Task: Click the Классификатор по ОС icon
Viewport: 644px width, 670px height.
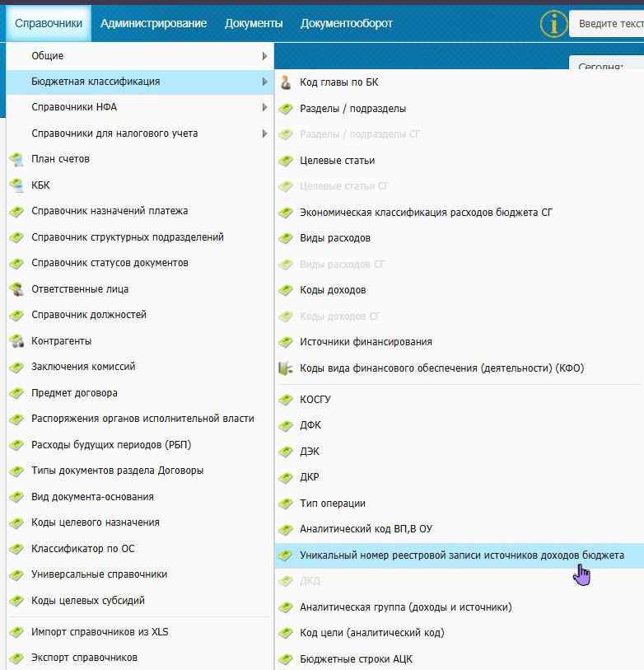Action: point(16,549)
